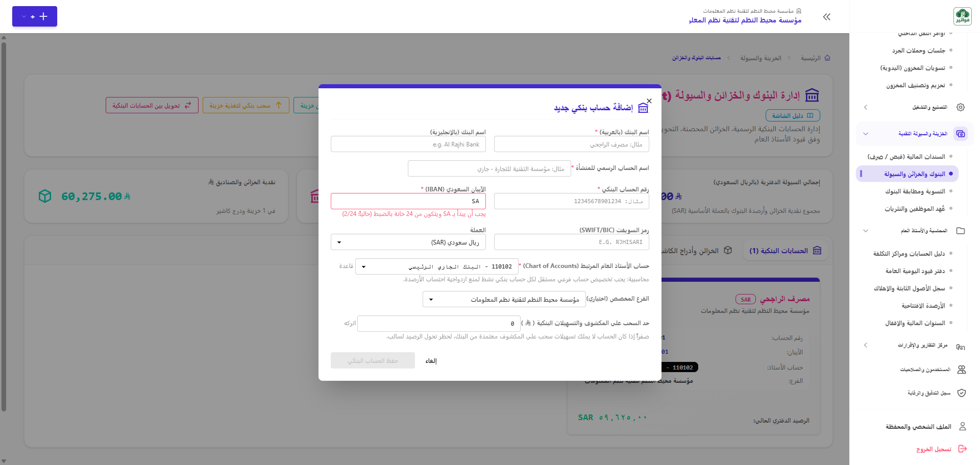Click the Saudi IBAN input field
This screenshot has height=465, width=980.
[x=408, y=201]
